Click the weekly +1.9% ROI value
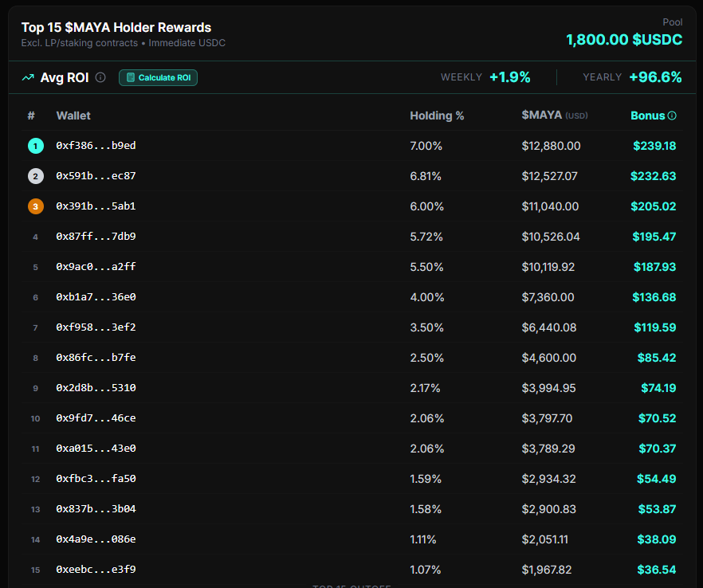703x588 pixels. pos(510,77)
